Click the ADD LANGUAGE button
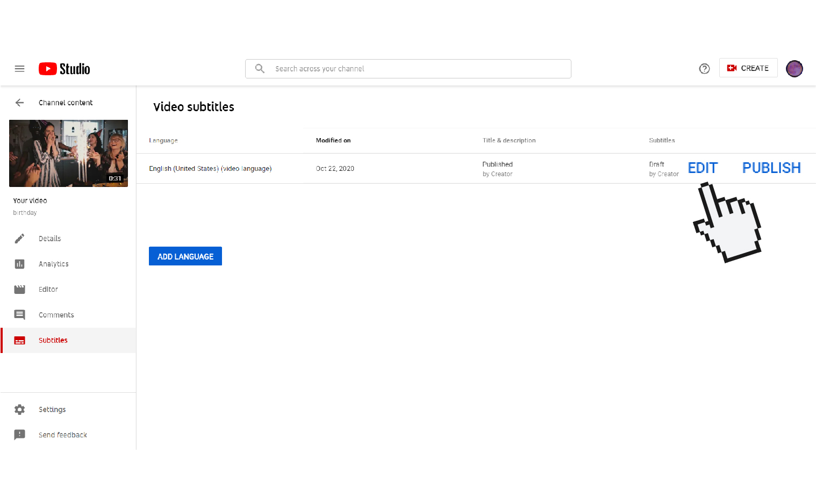This screenshot has height=504, width=816. point(185,256)
